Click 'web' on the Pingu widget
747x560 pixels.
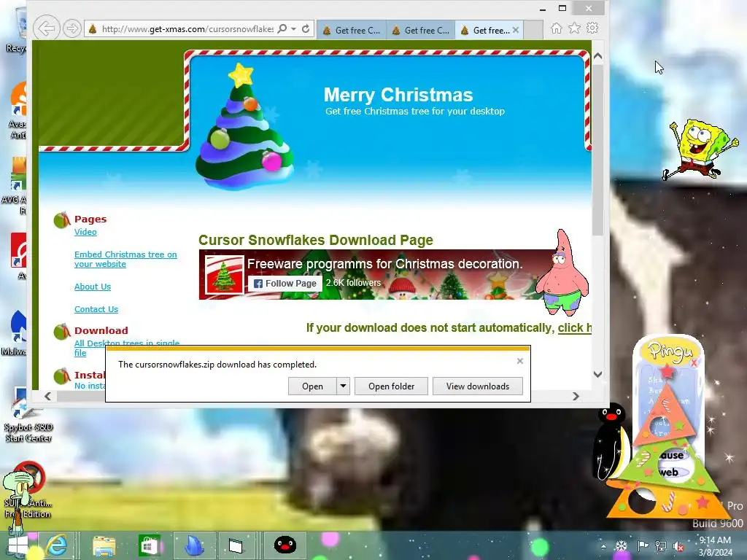669,472
